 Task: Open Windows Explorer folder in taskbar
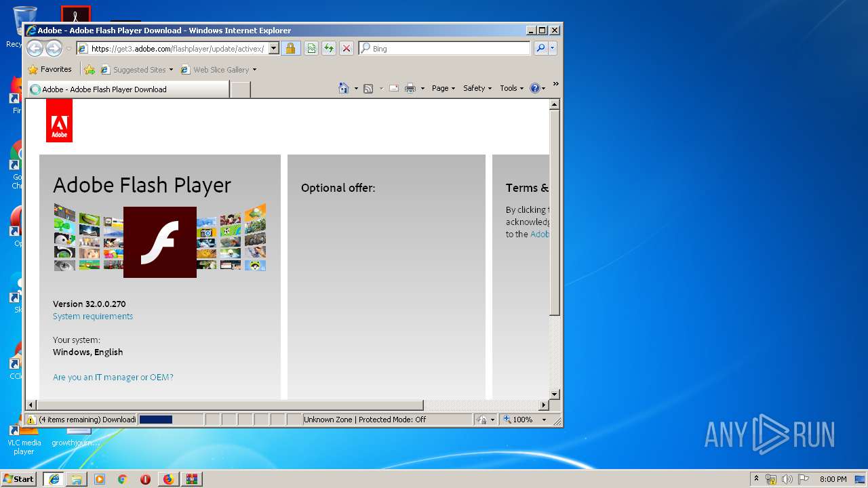77,479
